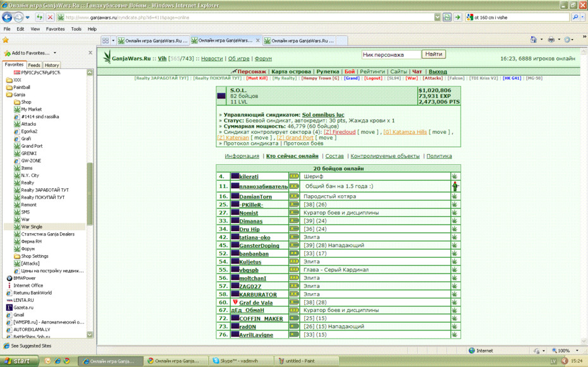Click the GanjaWars leaf logo icon
Image resolution: width=588 pixels, height=367 pixels.
coord(107,57)
